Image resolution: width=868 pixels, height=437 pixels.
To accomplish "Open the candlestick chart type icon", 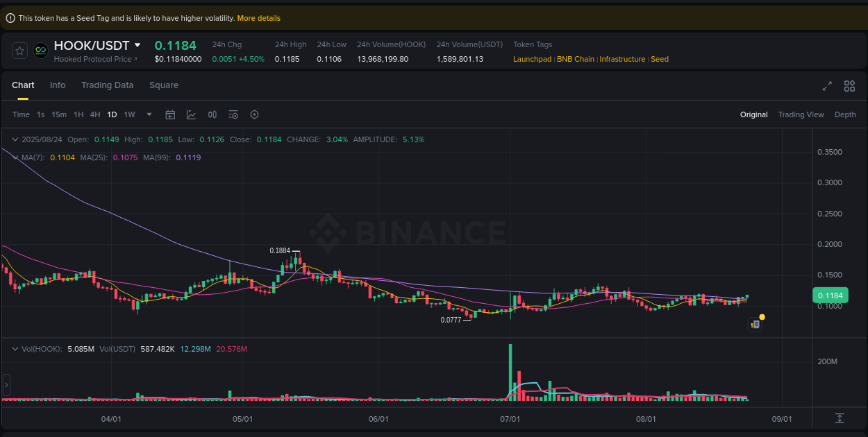I will (212, 114).
